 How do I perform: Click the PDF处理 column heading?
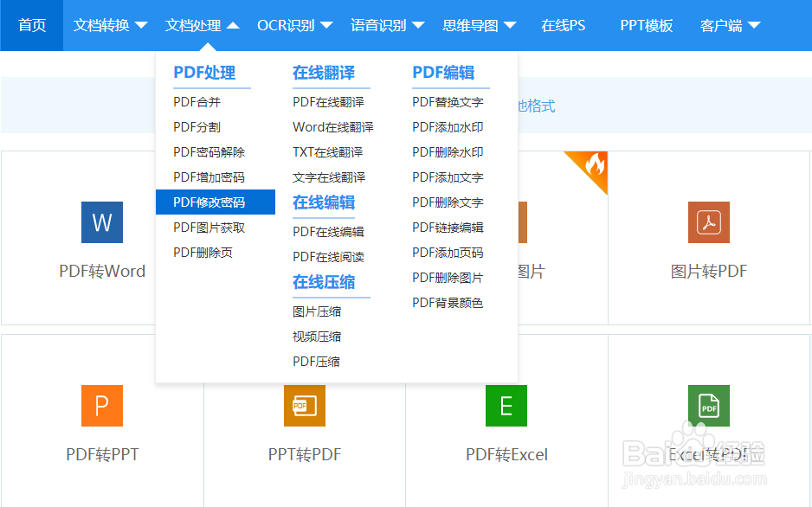tap(204, 73)
